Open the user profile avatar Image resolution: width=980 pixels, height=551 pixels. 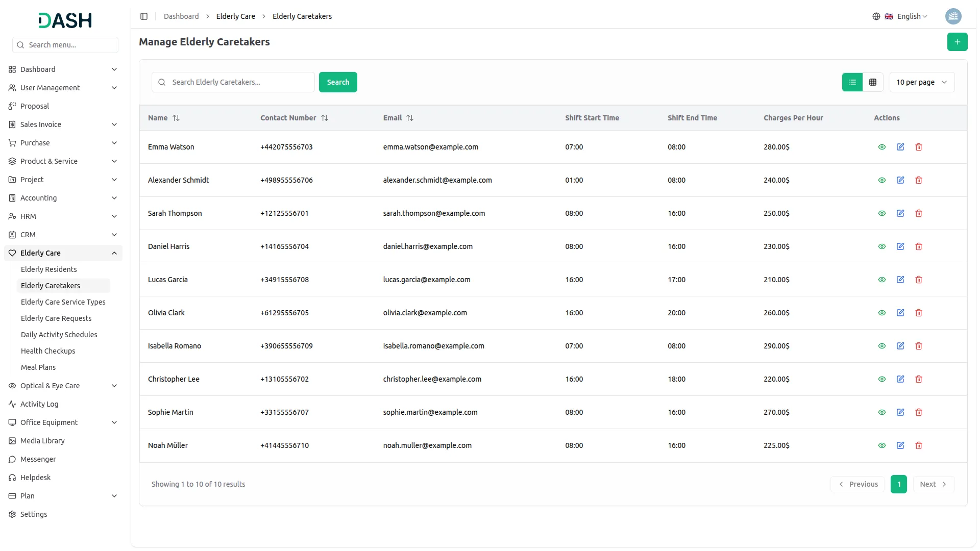coord(953,16)
